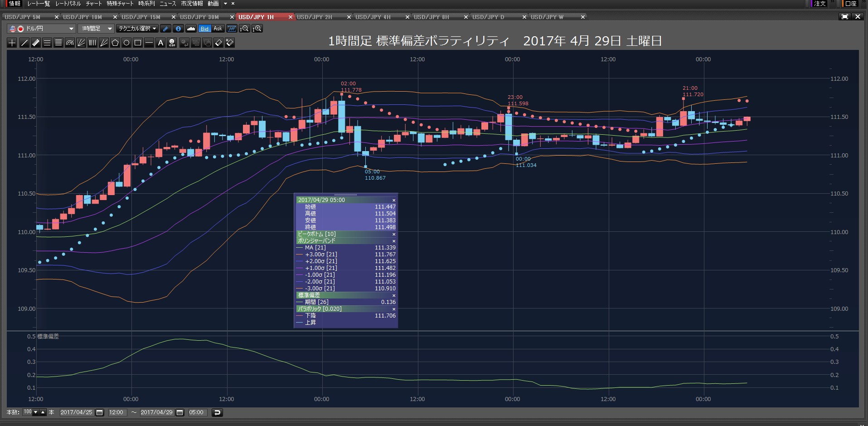Screen dimensions: 868x426
Task: Click the 本数 bar count field
Action: click(x=28, y=412)
